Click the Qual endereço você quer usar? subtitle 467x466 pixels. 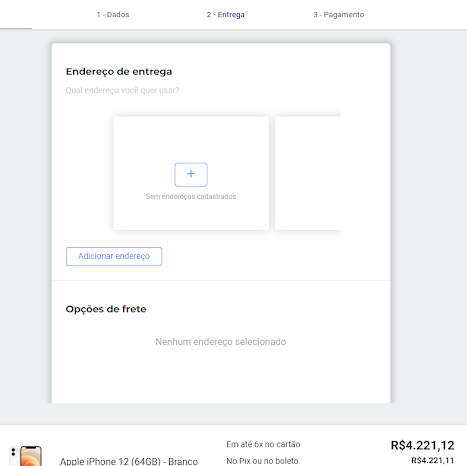[x=122, y=90]
